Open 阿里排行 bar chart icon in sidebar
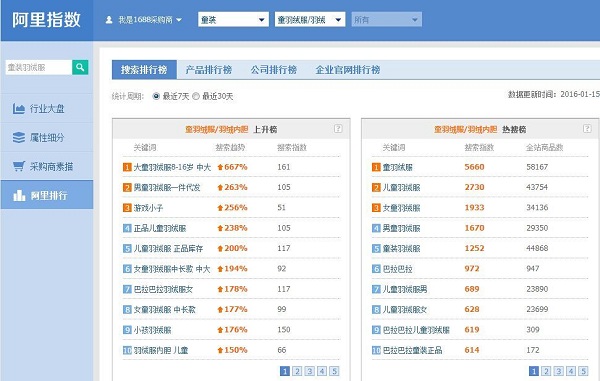The height and width of the screenshot is (381, 600). (x=19, y=195)
